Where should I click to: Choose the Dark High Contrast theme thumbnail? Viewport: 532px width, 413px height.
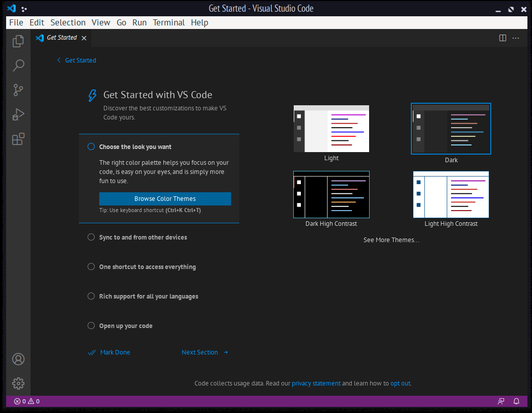331,194
